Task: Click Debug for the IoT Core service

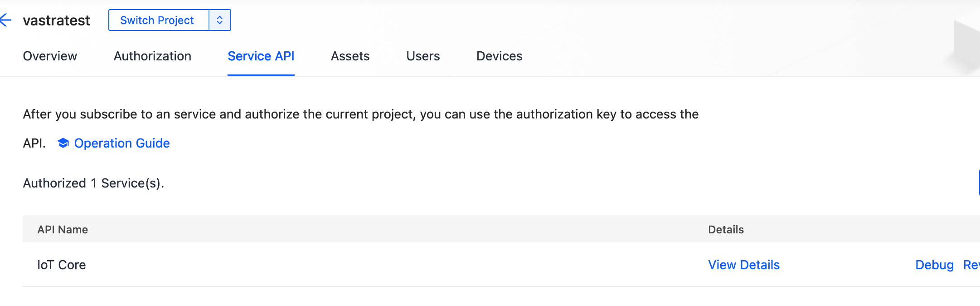Action: (x=934, y=265)
